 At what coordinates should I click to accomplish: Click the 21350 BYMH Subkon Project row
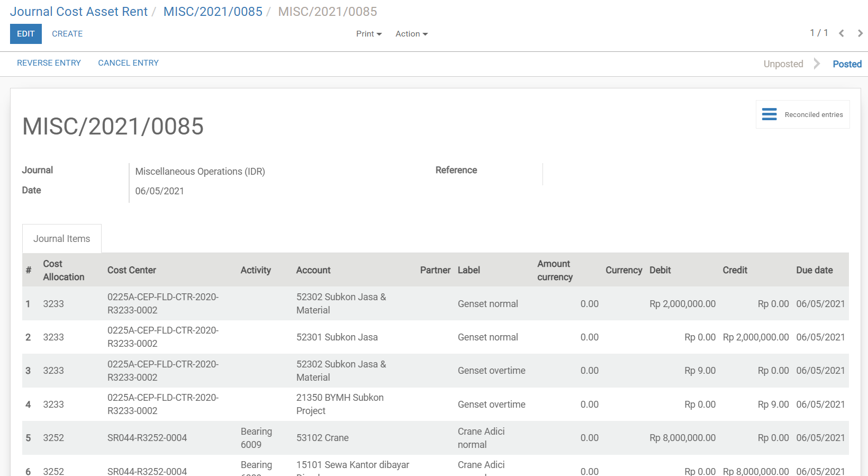[340, 404]
